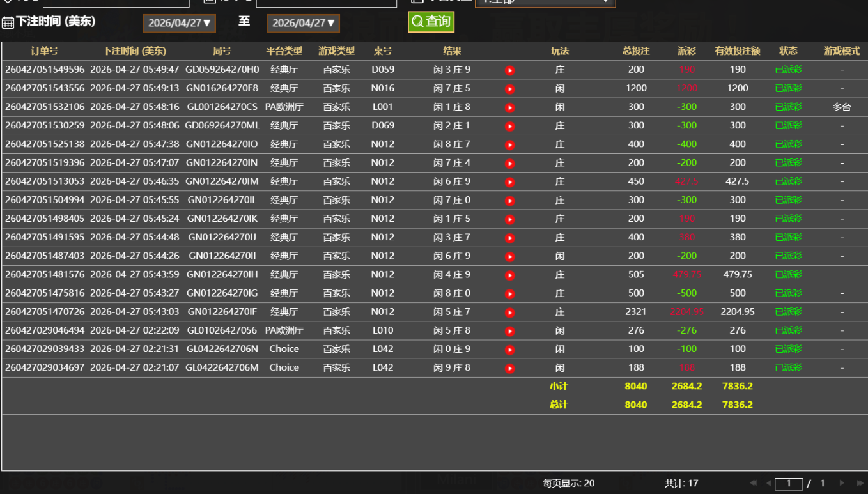
Task: Play video replay for order 260427051525138
Action: click(x=509, y=144)
